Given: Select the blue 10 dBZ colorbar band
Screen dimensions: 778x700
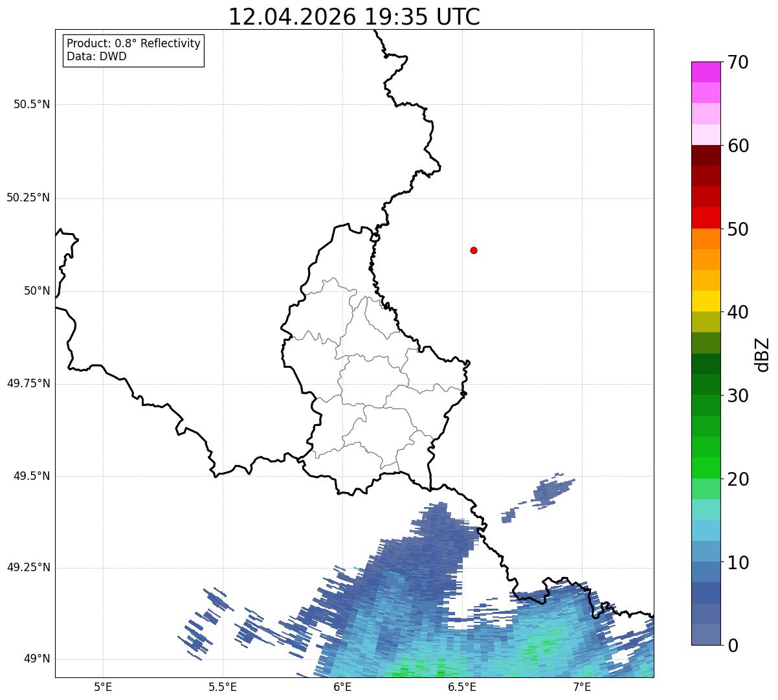Looking at the screenshot, I should point(706,551).
